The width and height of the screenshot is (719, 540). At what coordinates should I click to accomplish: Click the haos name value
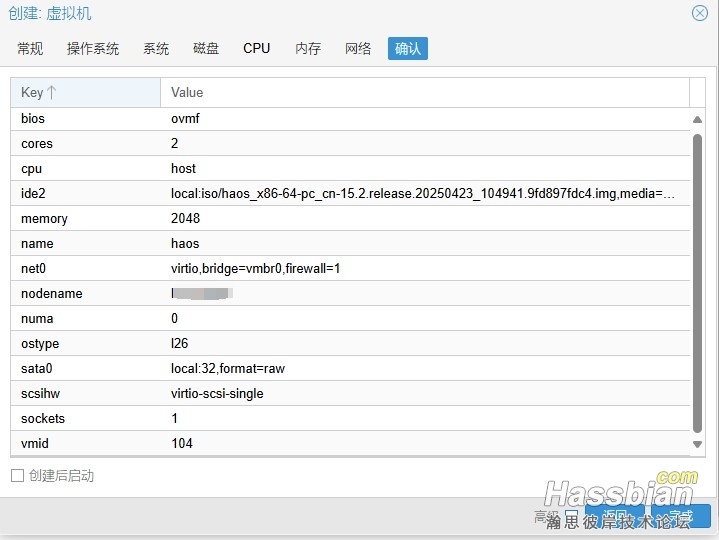pos(185,243)
